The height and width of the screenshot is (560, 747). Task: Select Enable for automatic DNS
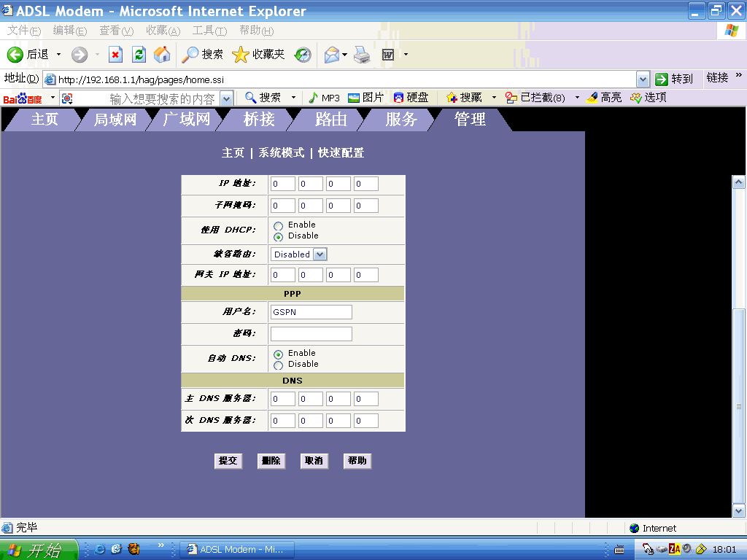click(x=278, y=354)
